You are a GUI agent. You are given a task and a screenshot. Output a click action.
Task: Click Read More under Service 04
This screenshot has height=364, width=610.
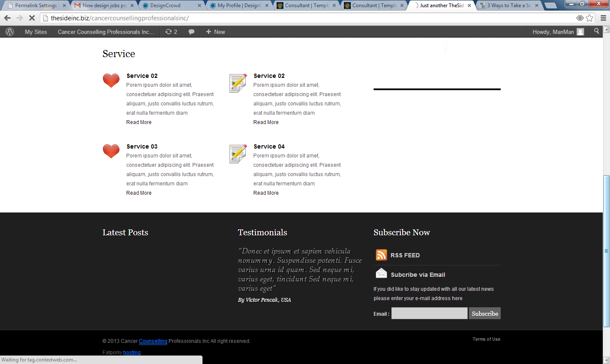click(x=266, y=193)
